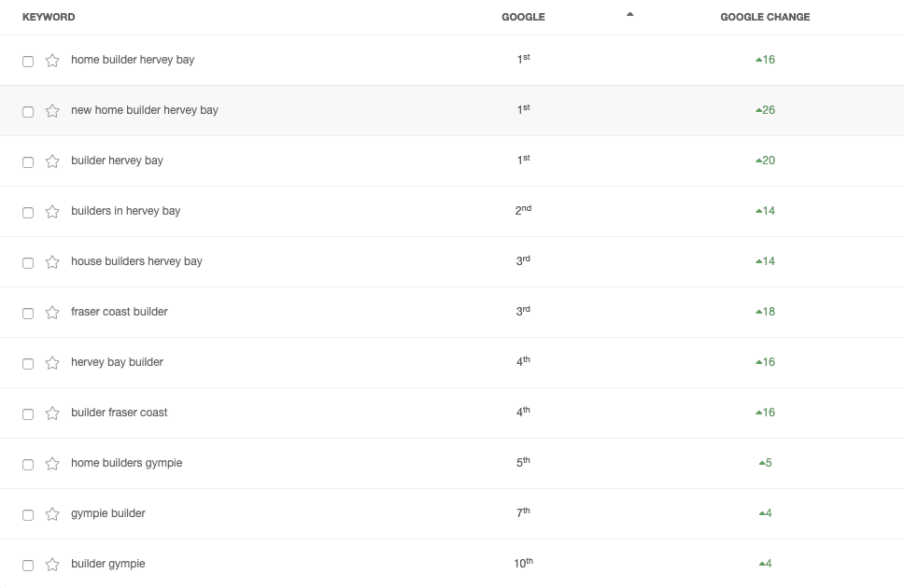Click the 10th rank value for builder gympie
The height and width of the screenshot is (588, 904).
point(523,564)
